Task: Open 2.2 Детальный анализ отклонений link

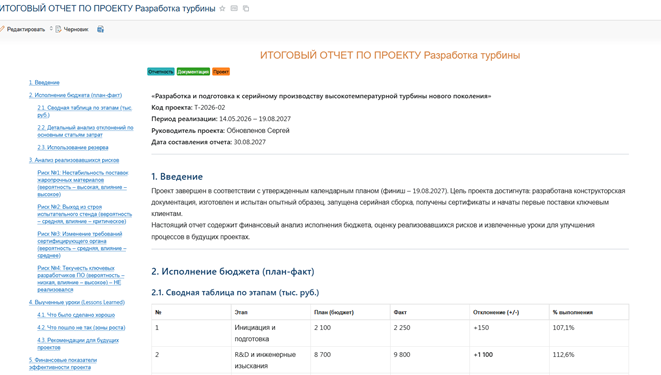Action: 85,131
